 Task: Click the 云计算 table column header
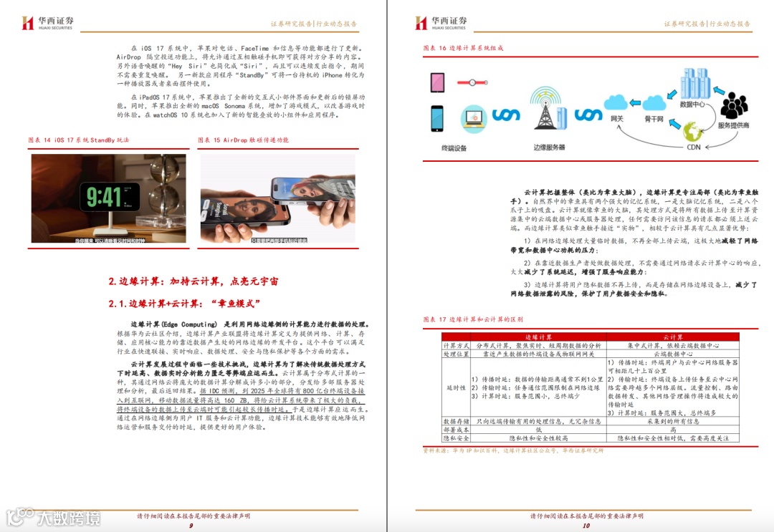[673, 337]
